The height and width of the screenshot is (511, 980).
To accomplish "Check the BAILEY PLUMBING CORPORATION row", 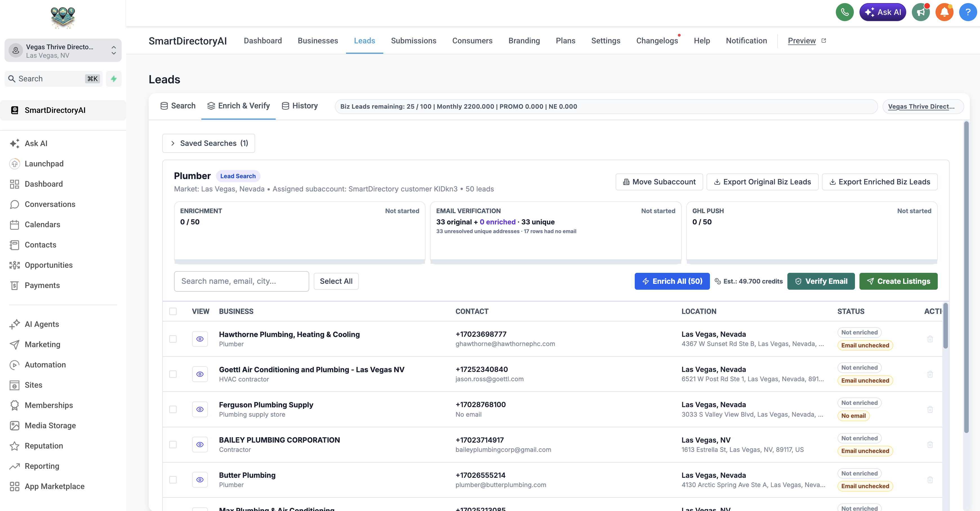I will point(173,445).
